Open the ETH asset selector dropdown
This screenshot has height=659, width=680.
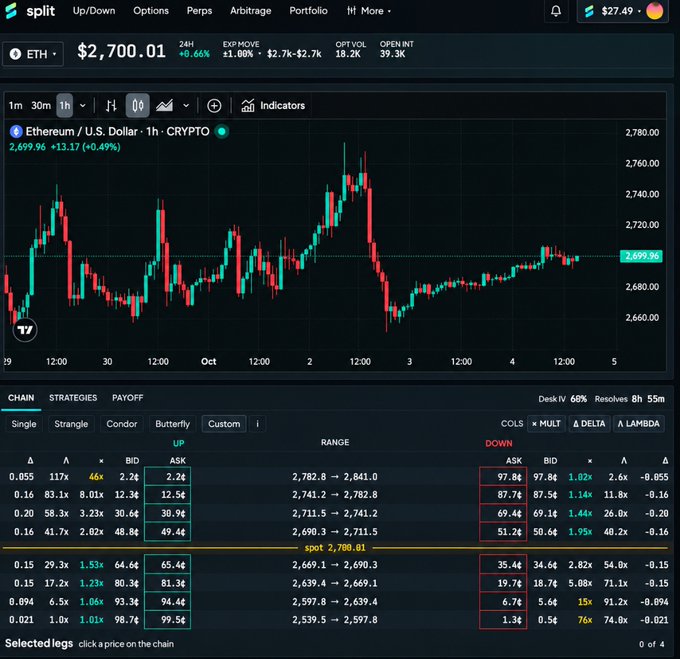33,54
